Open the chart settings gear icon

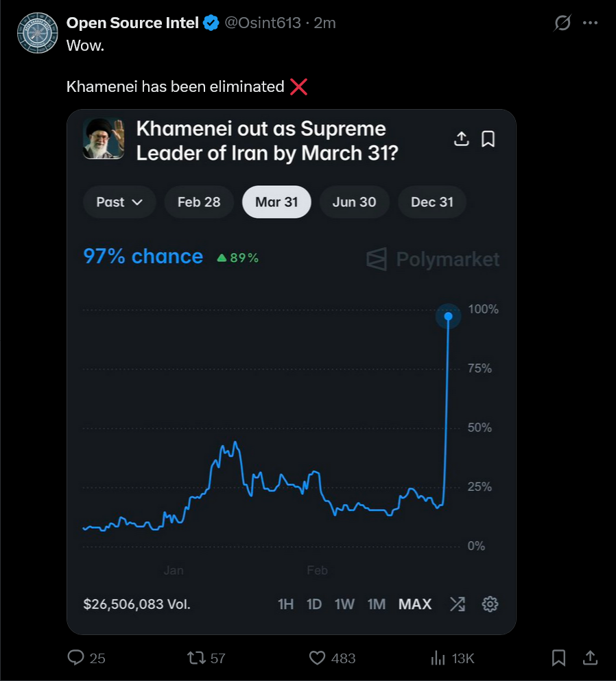tap(490, 604)
